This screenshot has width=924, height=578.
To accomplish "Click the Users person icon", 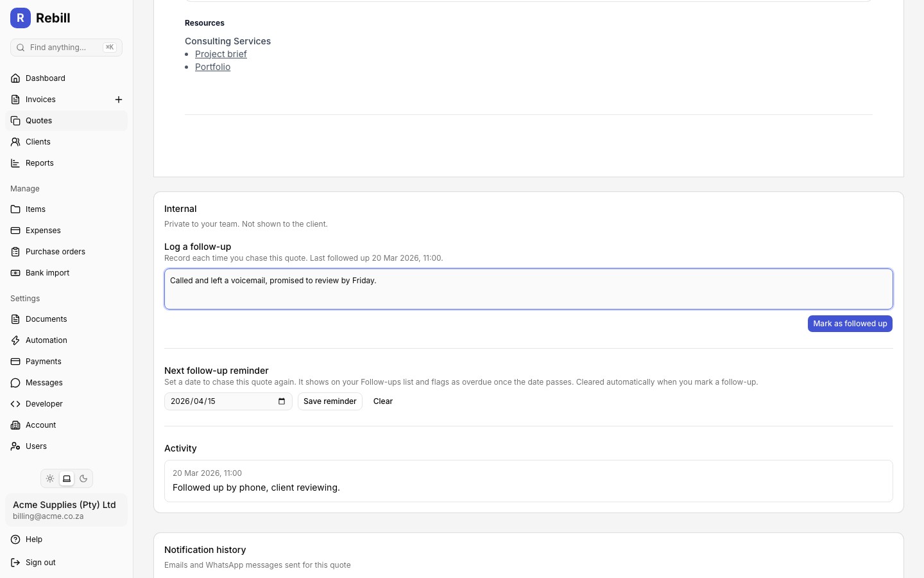I will pyautogui.click(x=15, y=446).
